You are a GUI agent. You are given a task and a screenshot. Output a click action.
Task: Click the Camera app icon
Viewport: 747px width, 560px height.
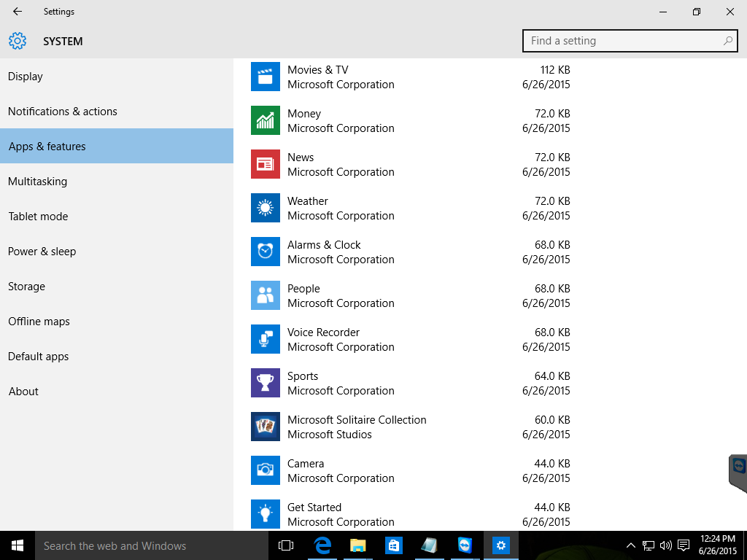click(266, 470)
